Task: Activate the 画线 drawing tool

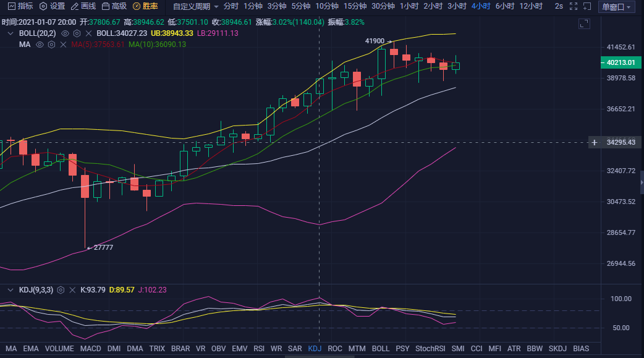Action: pyautogui.click(x=83, y=6)
